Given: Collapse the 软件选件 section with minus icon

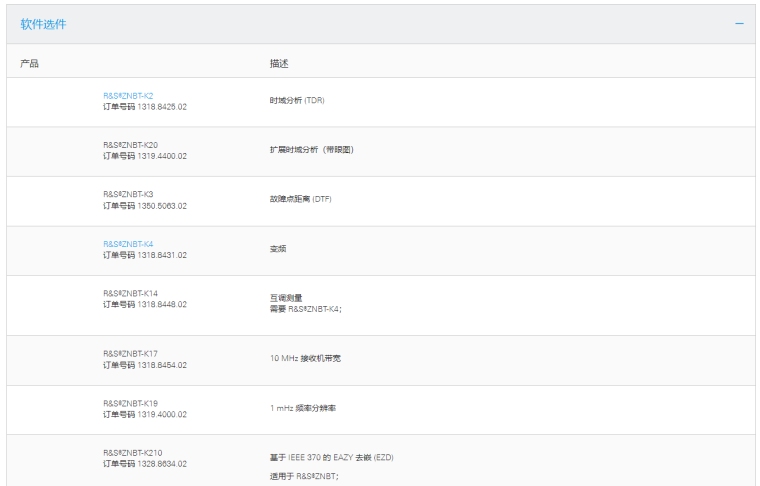Looking at the screenshot, I should (739, 23).
